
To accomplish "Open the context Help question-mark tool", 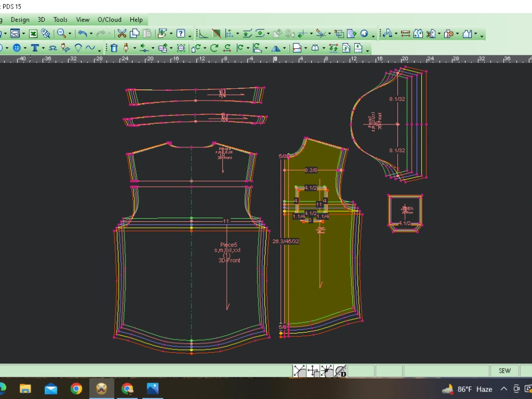I will click(181, 34).
